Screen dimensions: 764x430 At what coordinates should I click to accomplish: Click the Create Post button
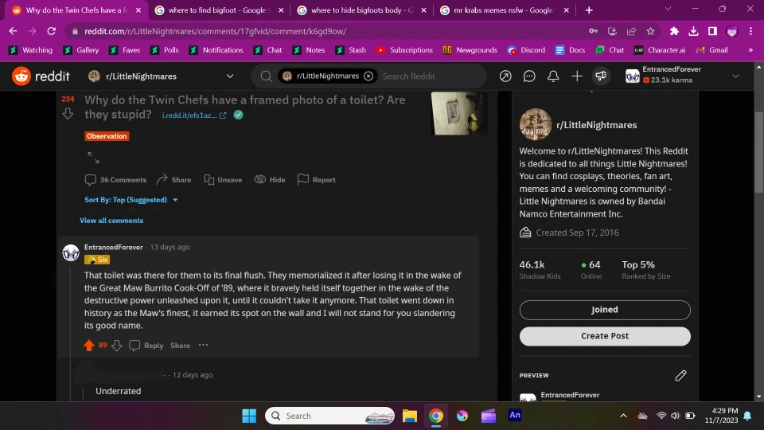point(604,336)
